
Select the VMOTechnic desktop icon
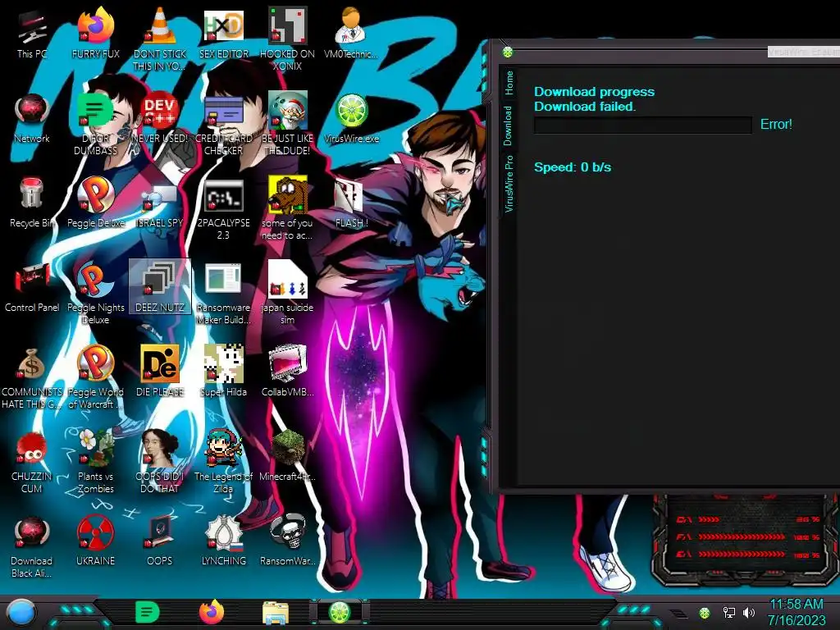[351, 32]
